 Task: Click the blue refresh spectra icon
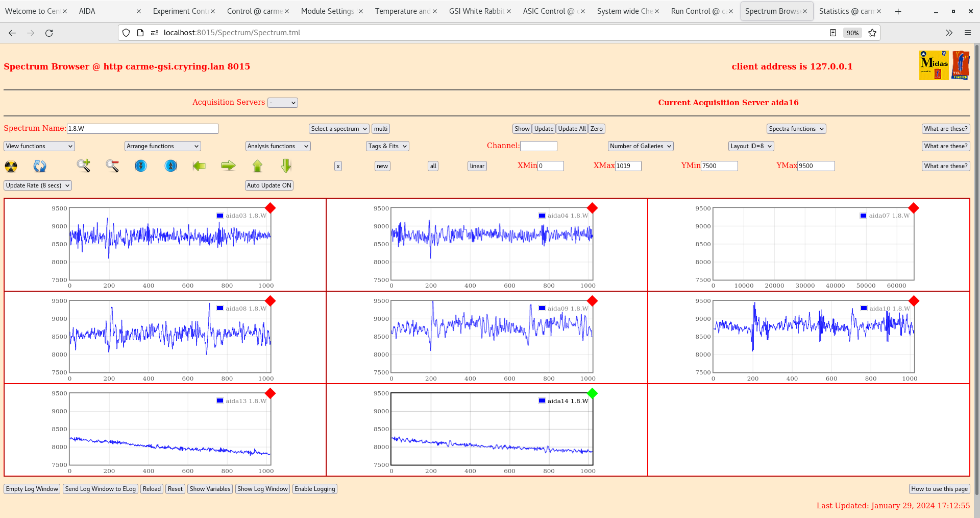click(40, 166)
